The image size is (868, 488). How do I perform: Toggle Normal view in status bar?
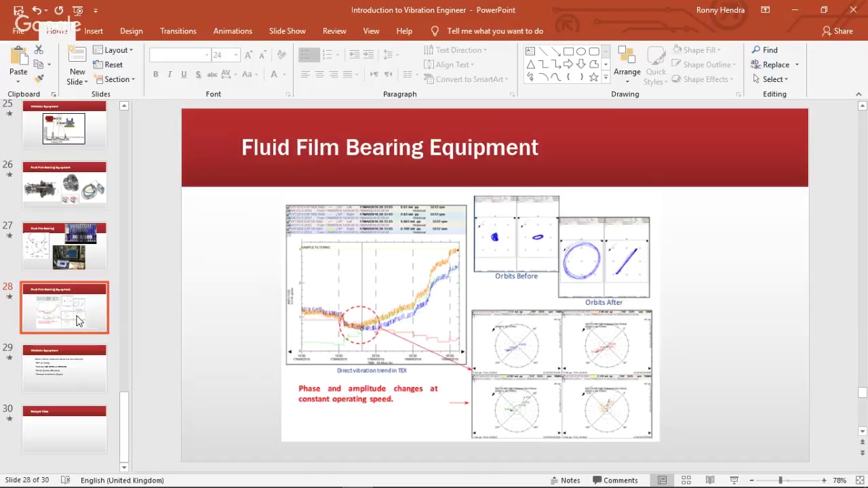click(663, 480)
